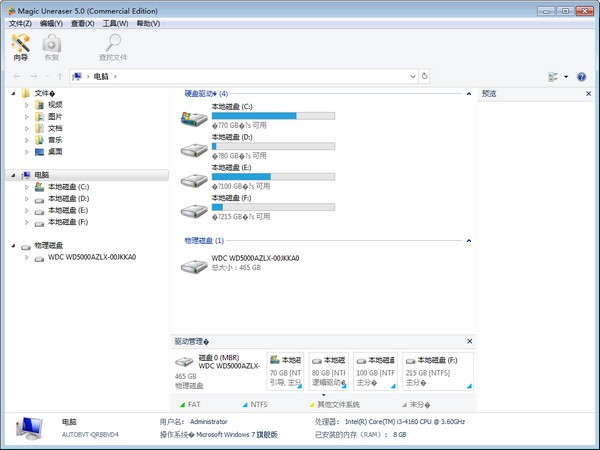Select WDC WD5000AZLX-00JKKA0 in left tree
The image size is (600, 450).
[92, 257]
